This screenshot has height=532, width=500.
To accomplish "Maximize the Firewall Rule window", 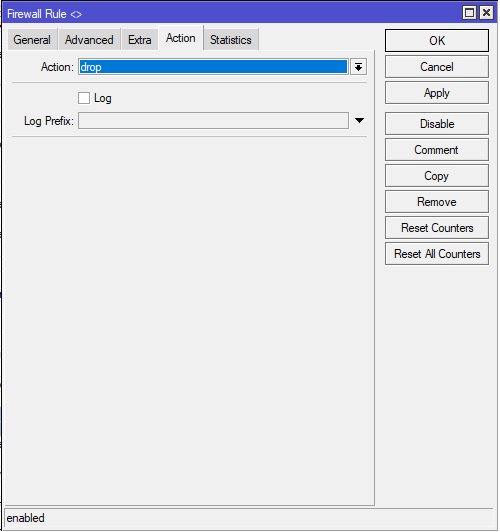I will (x=469, y=13).
